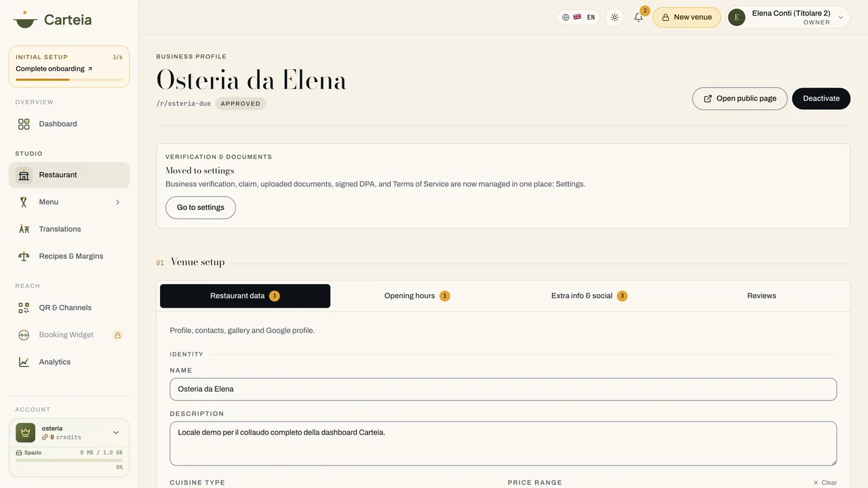Click the Booking Widget icon
Image resolution: width=868 pixels, height=488 pixels.
pos(24,335)
